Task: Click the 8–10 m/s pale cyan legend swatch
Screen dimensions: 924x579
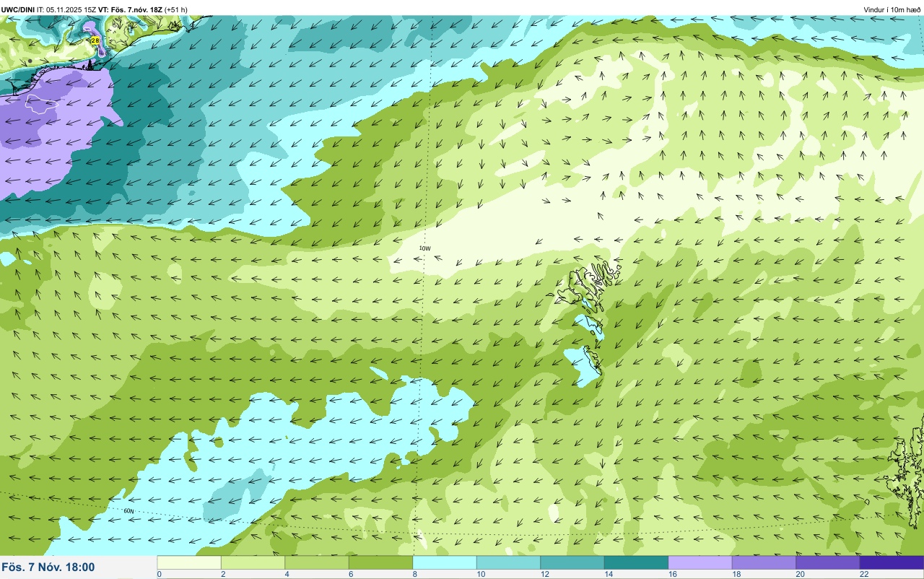Action: point(445,562)
